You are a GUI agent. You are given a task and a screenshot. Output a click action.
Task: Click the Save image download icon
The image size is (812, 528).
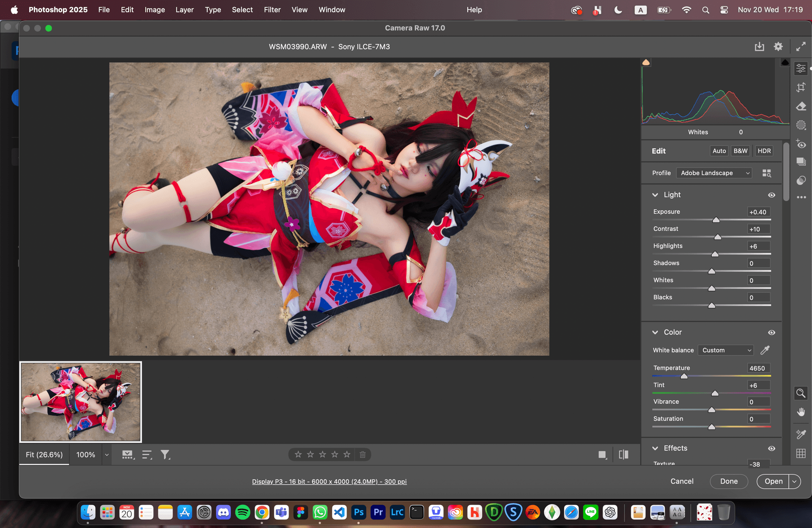760,47
